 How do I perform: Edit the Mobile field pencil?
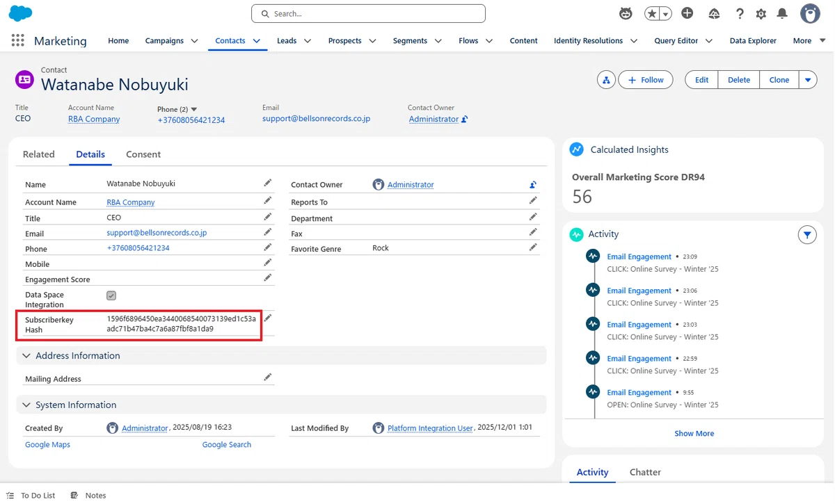(267, 262)
